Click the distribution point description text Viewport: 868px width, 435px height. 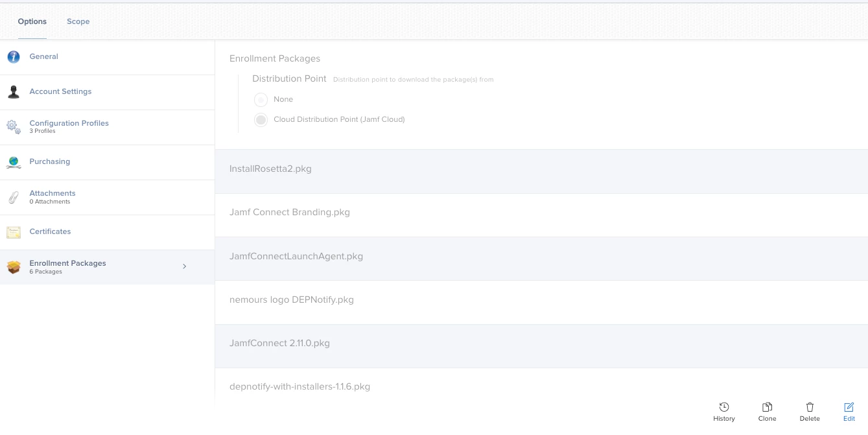click(x=414, y=80)
